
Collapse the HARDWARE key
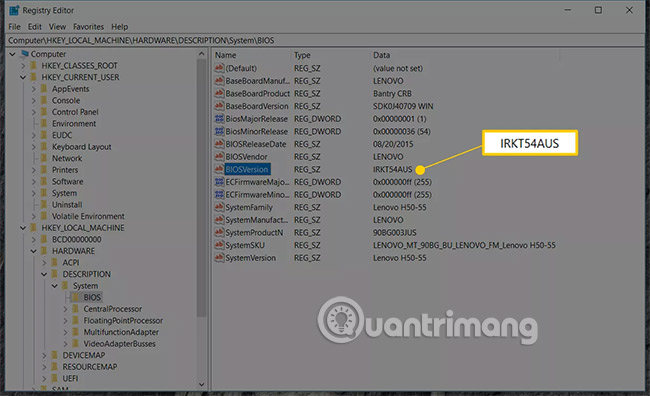pos(34,251)
